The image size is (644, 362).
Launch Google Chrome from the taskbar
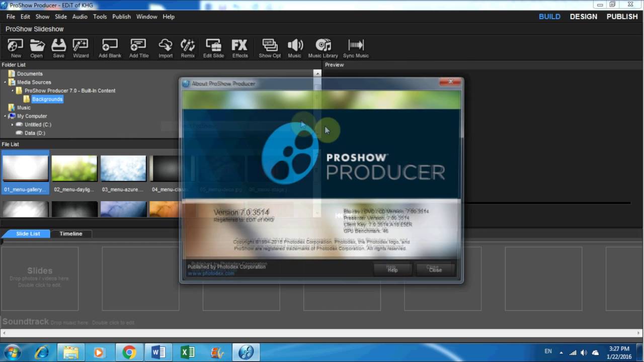click(129, 352)
